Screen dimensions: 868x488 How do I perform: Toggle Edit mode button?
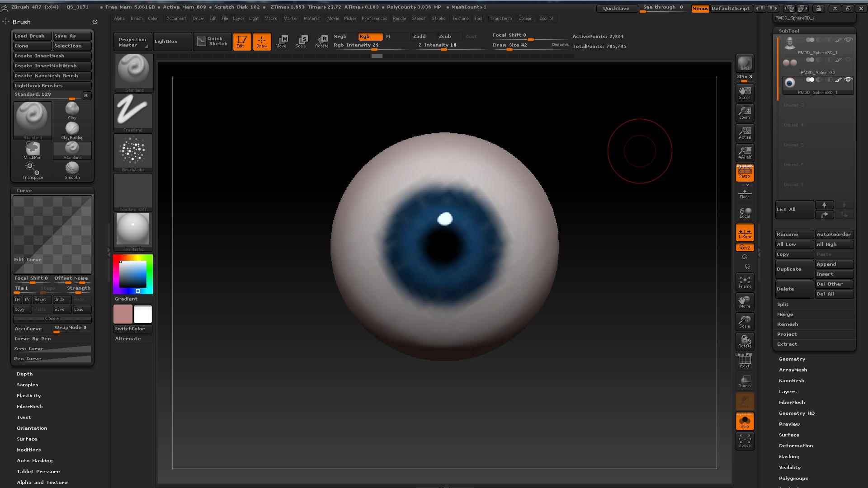tap(242, 42)
